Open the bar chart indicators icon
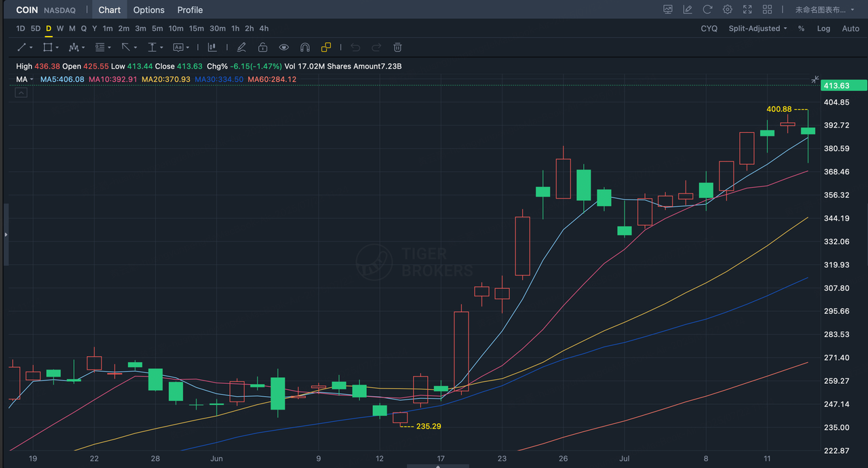 tap(212, 47)
